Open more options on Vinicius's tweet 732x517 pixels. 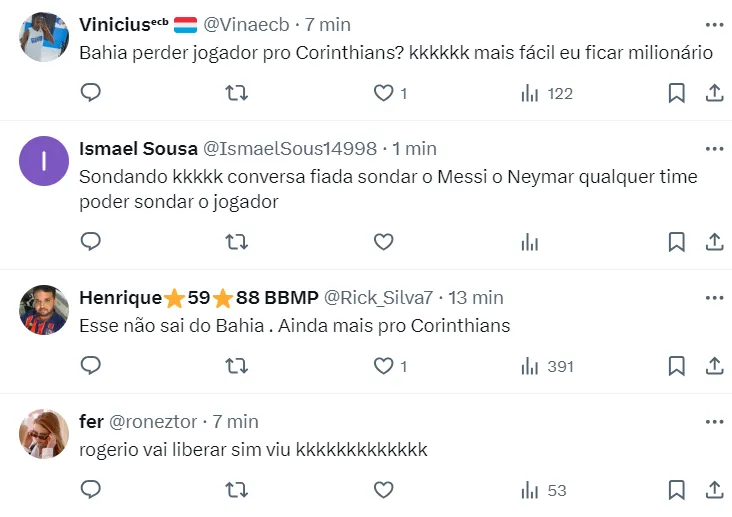(714, 24)
